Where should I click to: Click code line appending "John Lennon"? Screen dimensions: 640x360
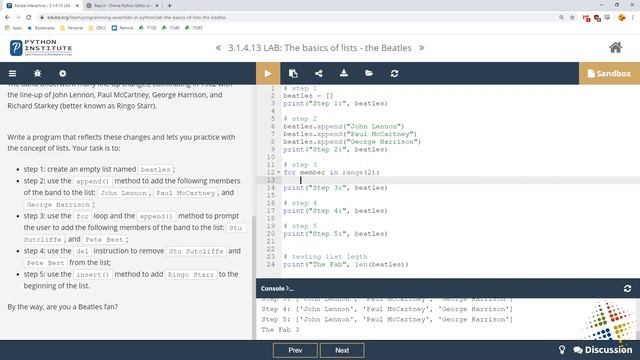coord(344,127)
